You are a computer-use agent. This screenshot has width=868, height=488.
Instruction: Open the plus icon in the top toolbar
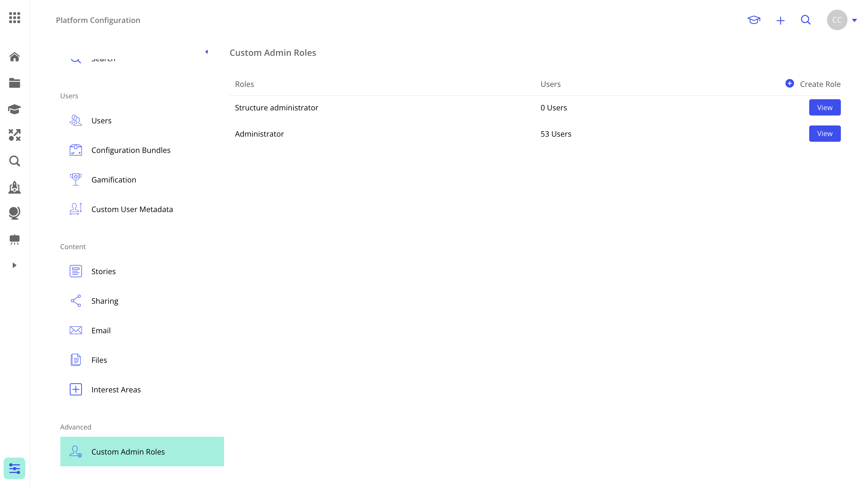(x=781, y=20)
